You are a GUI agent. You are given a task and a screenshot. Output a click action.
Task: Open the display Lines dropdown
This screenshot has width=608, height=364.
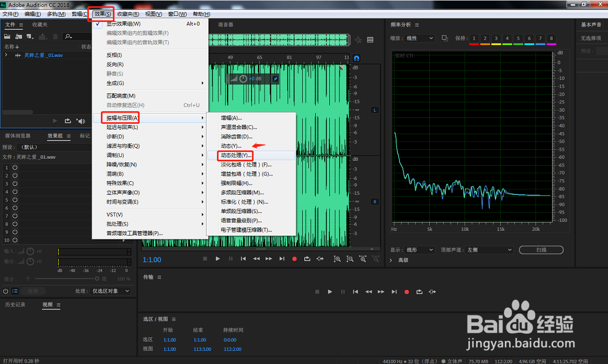[x=420, y=250]
